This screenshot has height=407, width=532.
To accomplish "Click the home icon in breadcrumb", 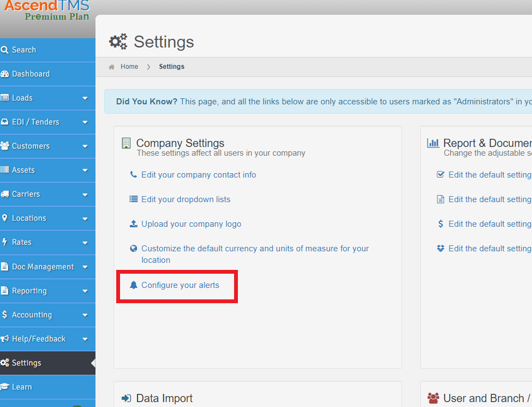I will click(111, 67).
